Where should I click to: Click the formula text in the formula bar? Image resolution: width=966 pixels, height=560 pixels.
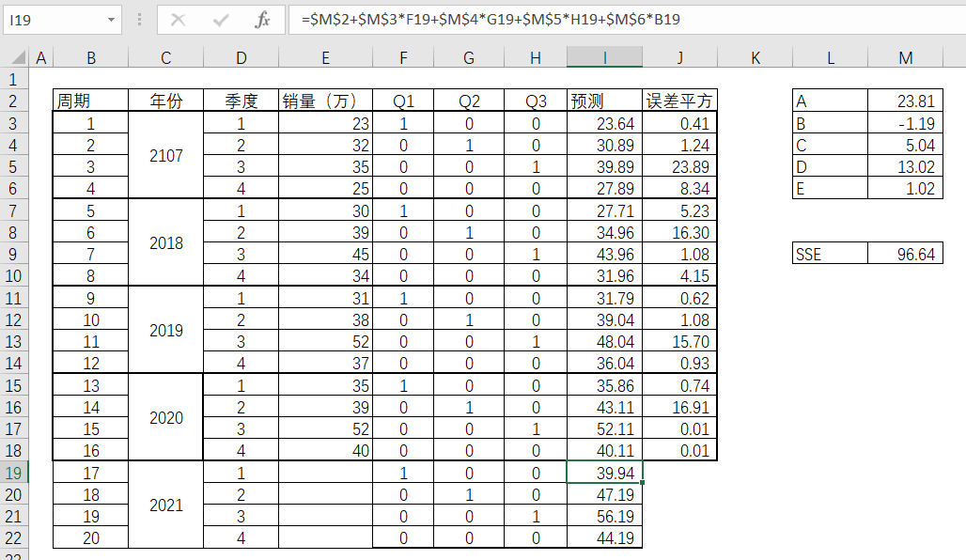[x=491, y=20]
